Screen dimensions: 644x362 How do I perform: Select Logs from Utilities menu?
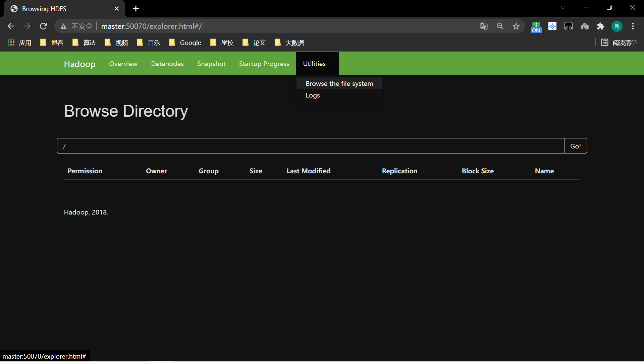[x=312, y=95]
